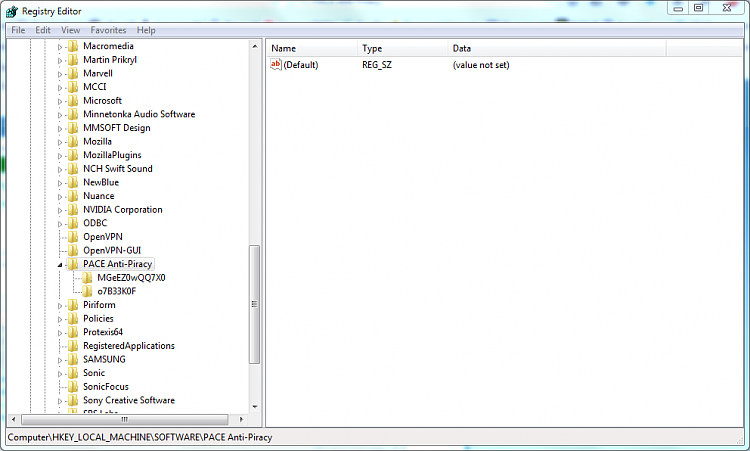Expand the SAMSUNG key
The width and height of the screenshot is (750, 451).
[x=60, y=360]
